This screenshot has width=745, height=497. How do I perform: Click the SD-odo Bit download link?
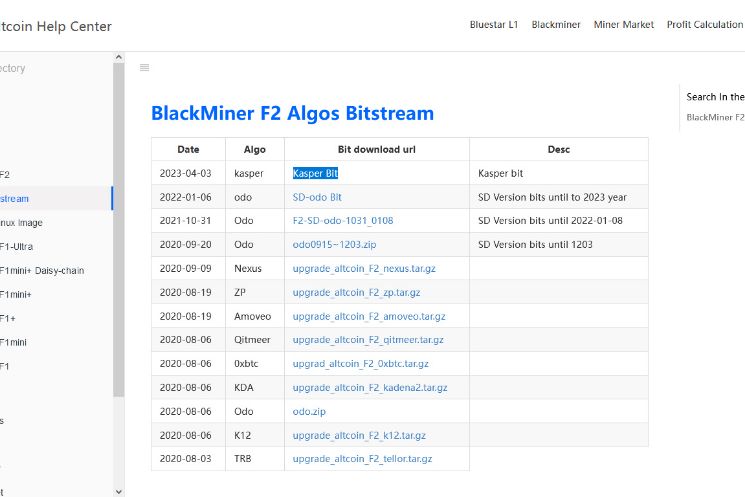(317, 197)
